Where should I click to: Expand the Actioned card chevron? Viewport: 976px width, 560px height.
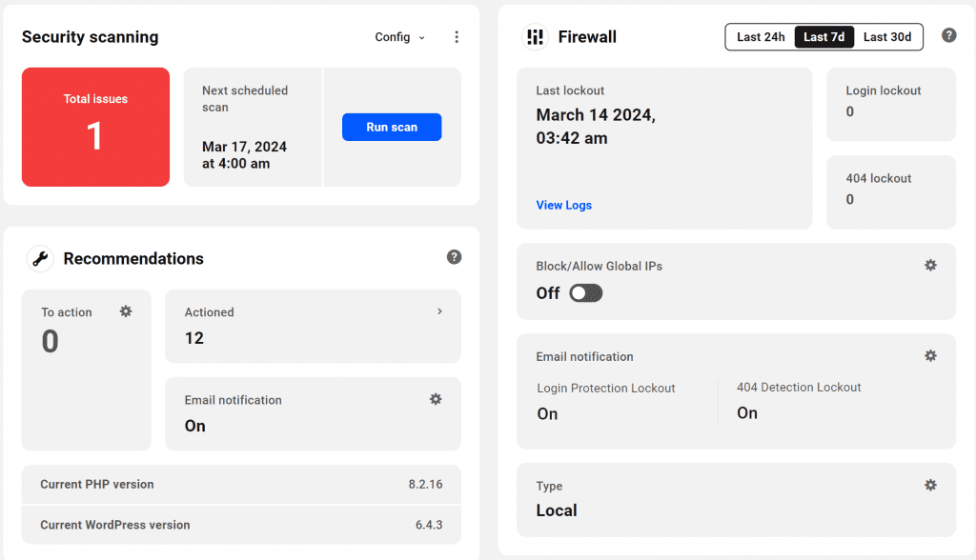pos(439,311)
